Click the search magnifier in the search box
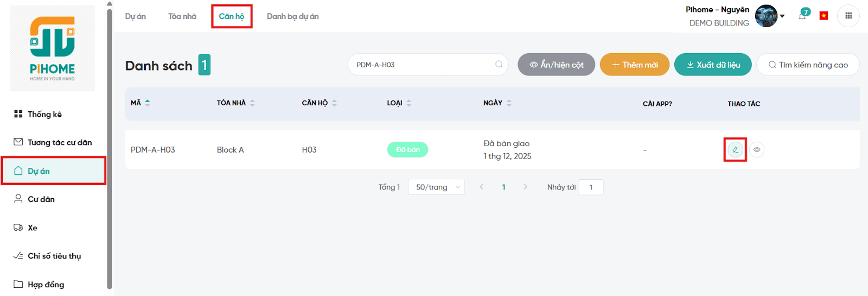Image resolution: width=868 pixels, height=296 pixels. [x=499, y=65]
